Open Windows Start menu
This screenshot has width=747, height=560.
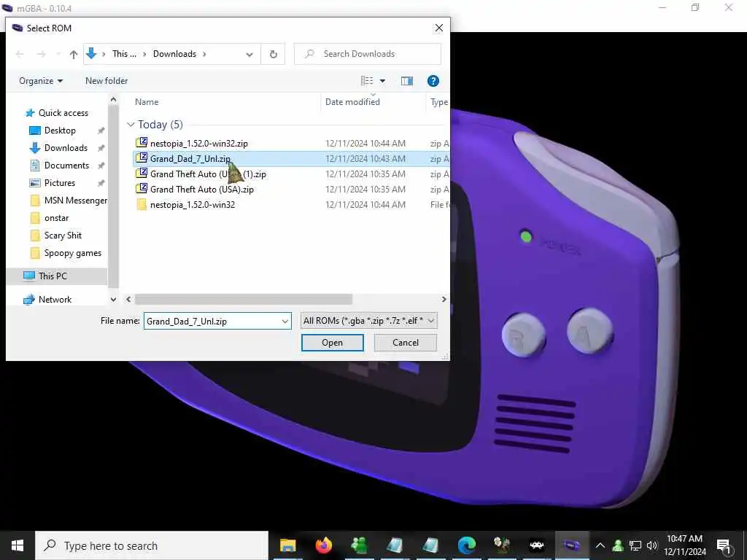(x=18, y=545)
